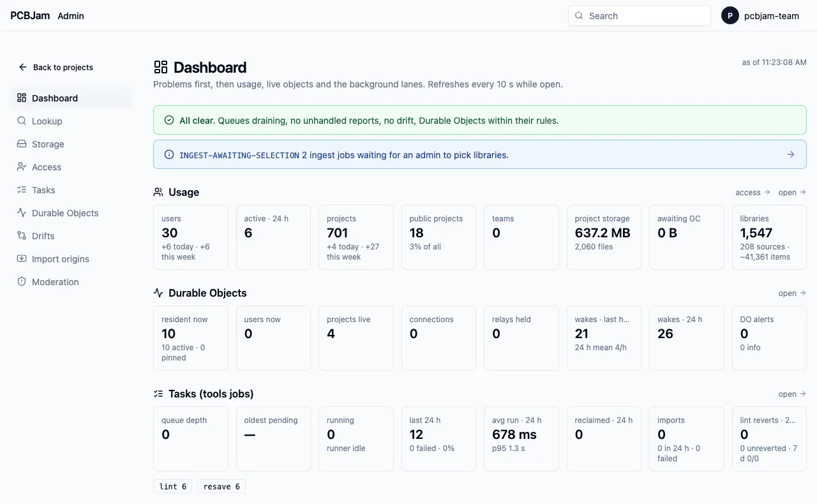Click the last 24 h card showing 12
This screenshot has width=817, height=504.
click(438, 439)
